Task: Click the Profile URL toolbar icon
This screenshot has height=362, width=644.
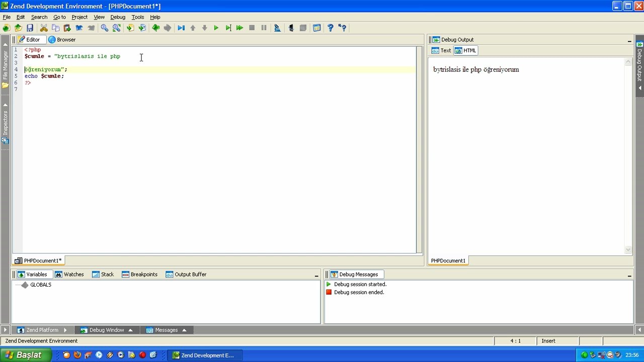Action: (277, 28)
